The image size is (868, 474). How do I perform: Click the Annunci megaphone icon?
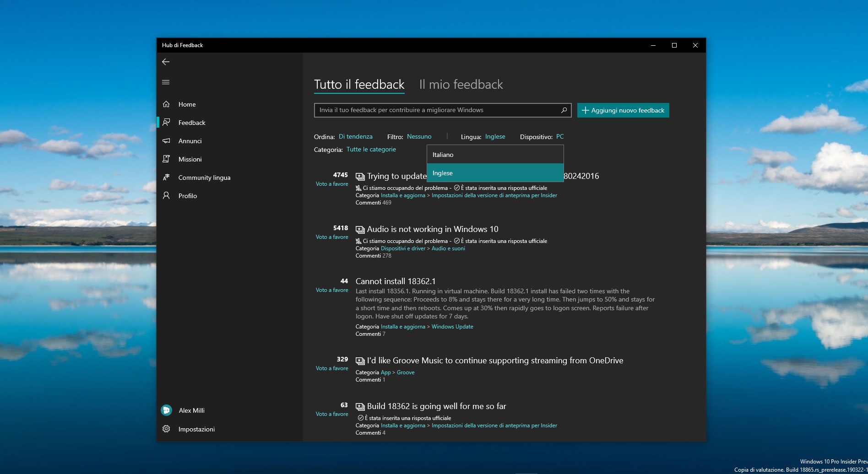166,141
